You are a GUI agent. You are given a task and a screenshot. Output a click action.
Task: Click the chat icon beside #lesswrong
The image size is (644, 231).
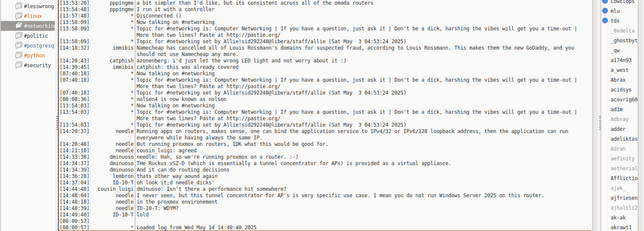pos(18,6)
